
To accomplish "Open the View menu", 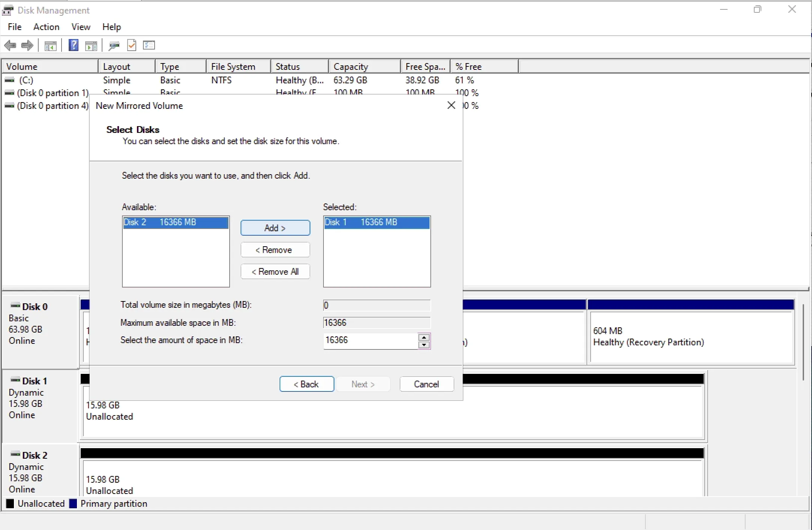I will coord(81,27).
